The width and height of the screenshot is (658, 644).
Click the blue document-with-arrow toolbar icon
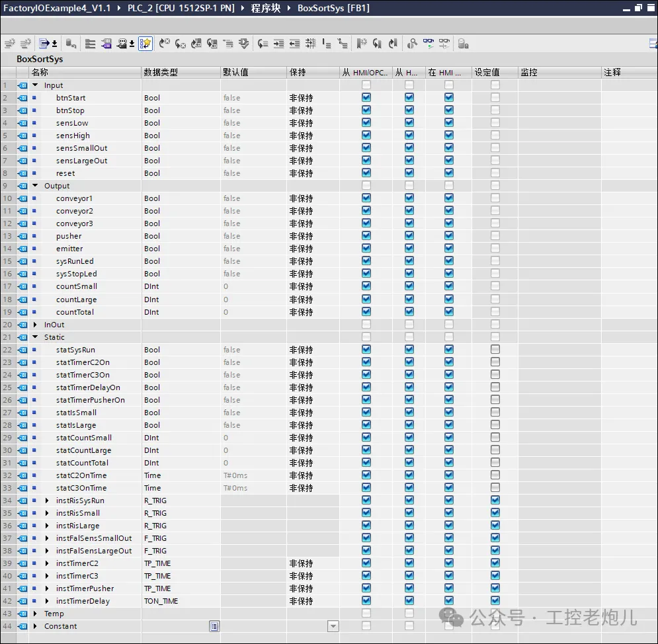point(44,43)
